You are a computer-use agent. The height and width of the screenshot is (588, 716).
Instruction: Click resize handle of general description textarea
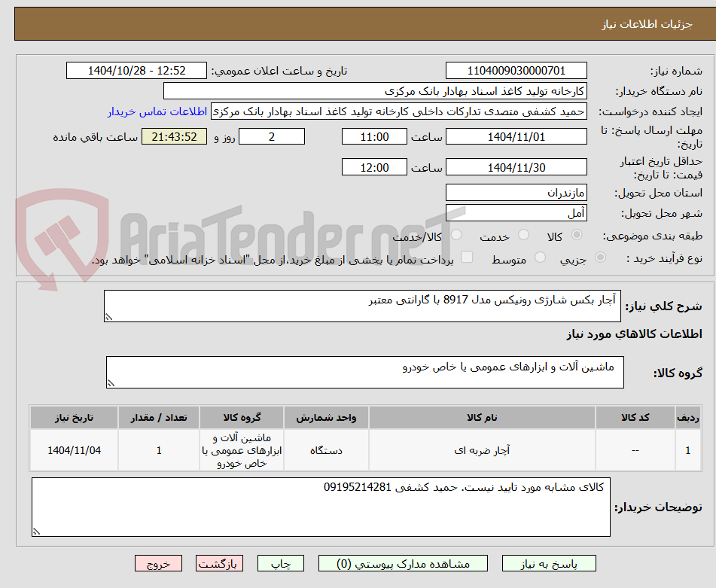click(108, 317)
